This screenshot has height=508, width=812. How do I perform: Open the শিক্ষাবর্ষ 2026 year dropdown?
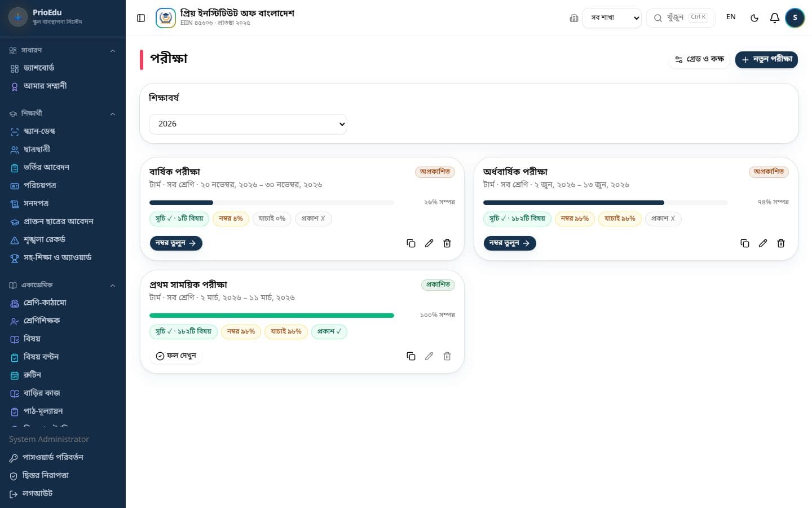pos(248,124)
